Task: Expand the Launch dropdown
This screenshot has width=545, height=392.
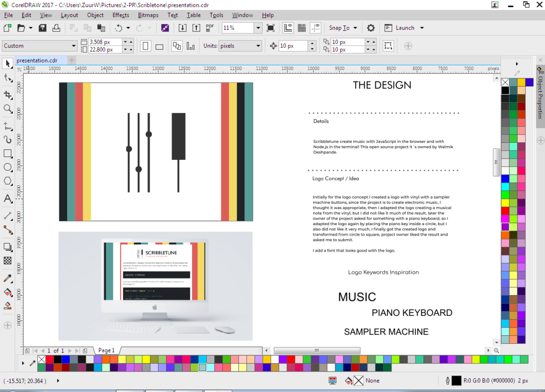Action: (x=422, y=28)
